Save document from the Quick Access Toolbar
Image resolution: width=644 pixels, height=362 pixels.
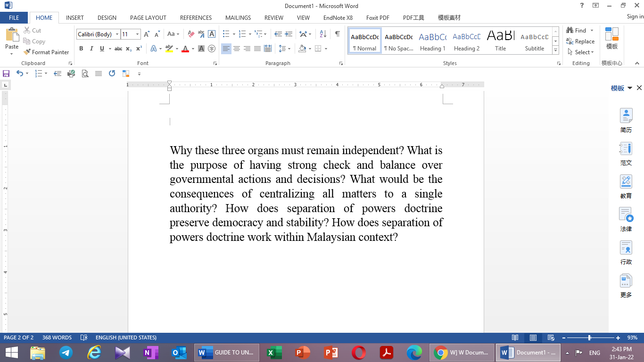click(x=6, y=74)
